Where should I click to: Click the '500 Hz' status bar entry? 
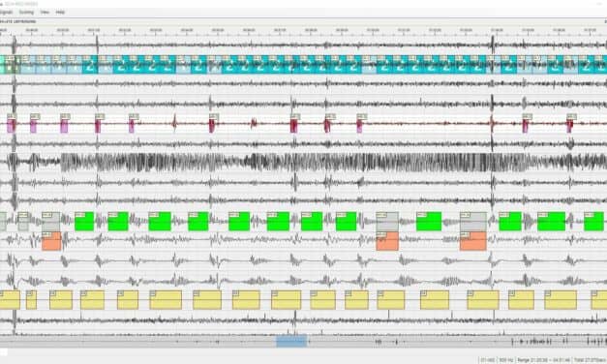coord(506,360)
